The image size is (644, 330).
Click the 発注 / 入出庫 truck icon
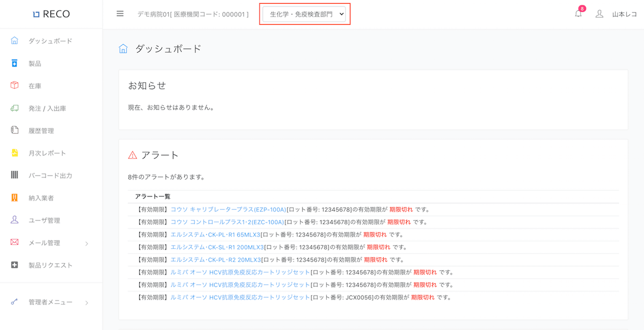tap(14, 108)
